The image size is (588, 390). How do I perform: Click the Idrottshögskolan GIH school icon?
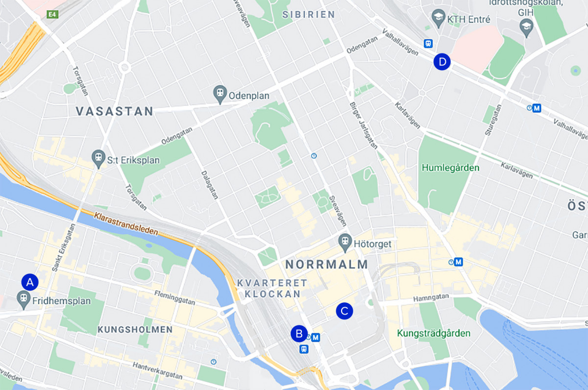(526, 26)
